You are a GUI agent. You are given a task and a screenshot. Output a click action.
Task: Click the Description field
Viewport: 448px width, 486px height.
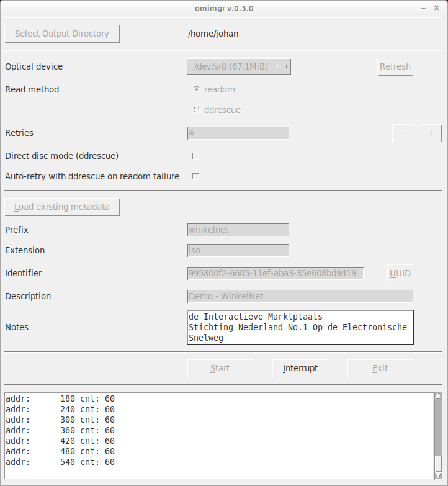click(300, 296)
